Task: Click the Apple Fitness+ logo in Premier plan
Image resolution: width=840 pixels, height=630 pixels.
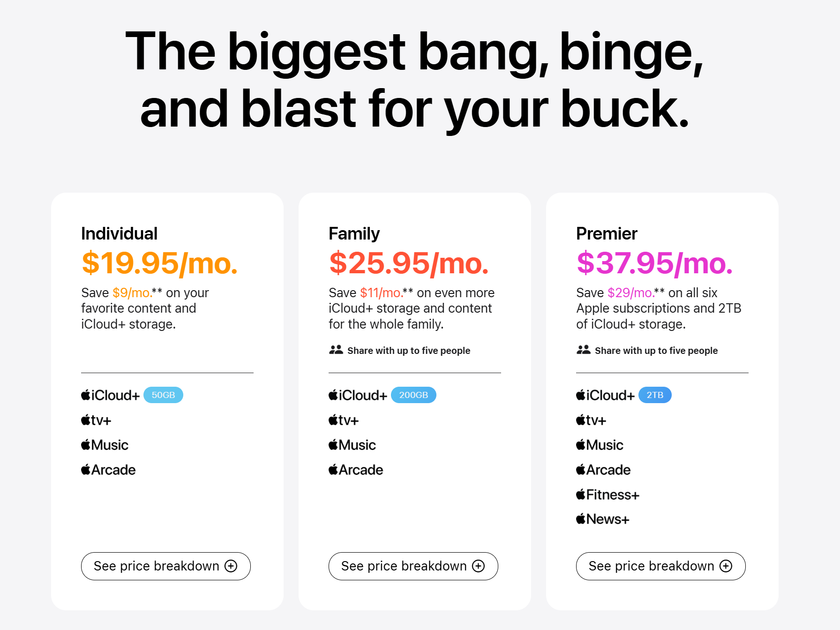Action: (x=607, y=495)
